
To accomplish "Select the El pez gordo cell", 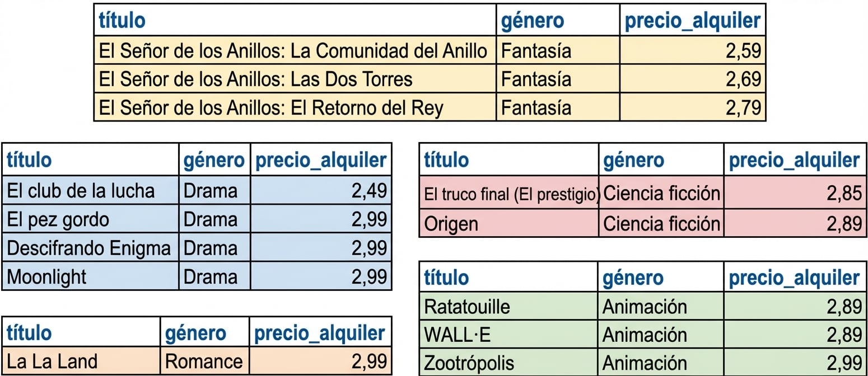I will pyautogui.click(x=90, y=219).
